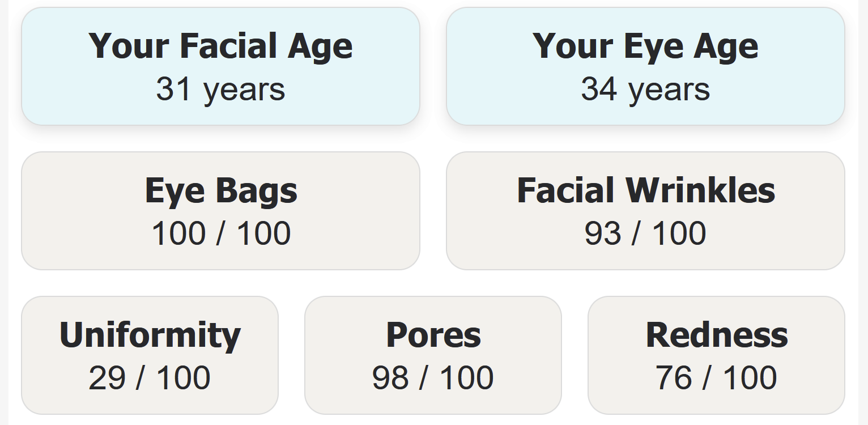Click the Uniformity heading text

(150, 335)
